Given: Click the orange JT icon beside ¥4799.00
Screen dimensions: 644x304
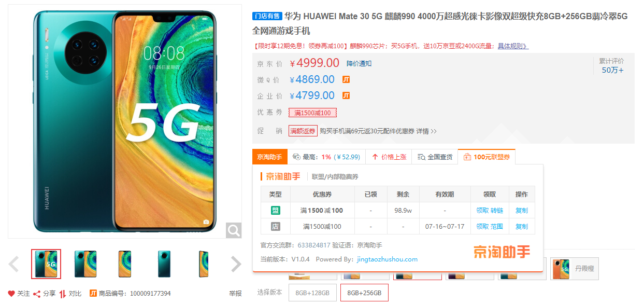Looking at the screenshot, I should tap(346, 95).
